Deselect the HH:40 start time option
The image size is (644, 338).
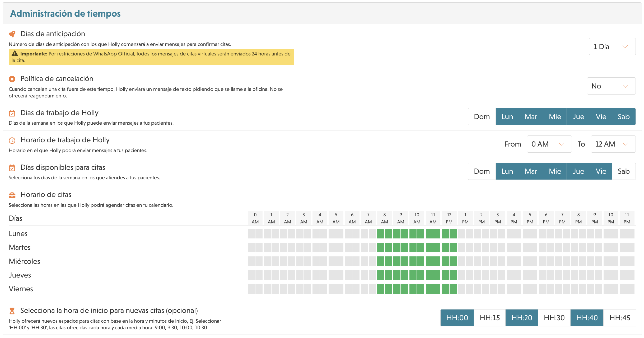tap(587, 318)
